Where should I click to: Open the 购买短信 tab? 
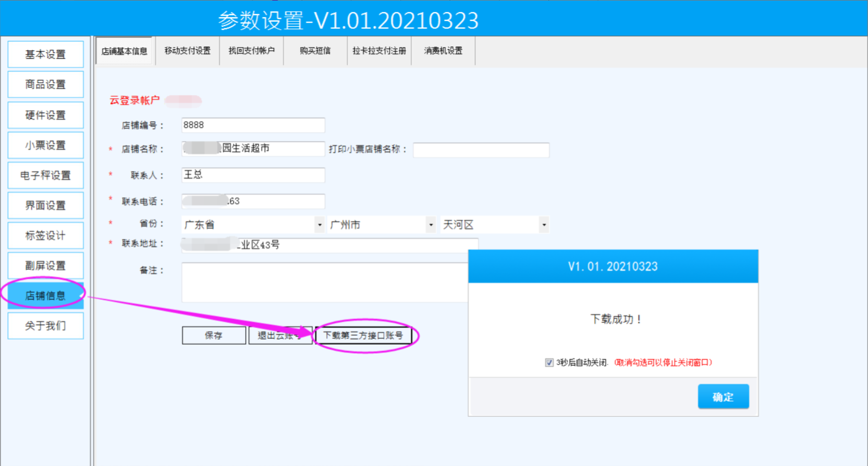pos(315,51)
